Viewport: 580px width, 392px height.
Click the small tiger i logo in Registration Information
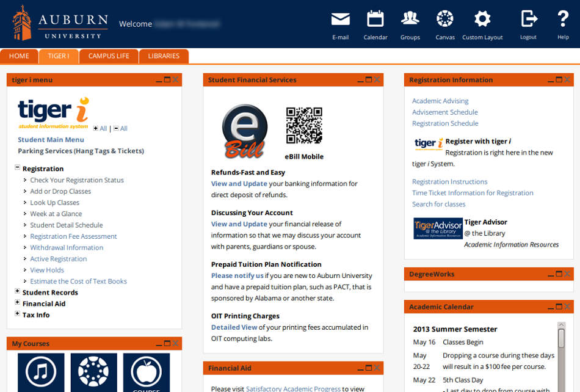coord(429,143)
